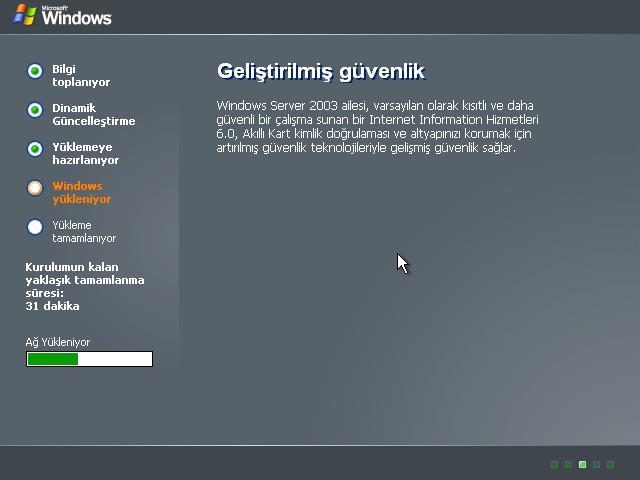The width and height of the screenshot is (640, 480).
Task: Click the '31 dakika' remaining time text
Action: 52,306
